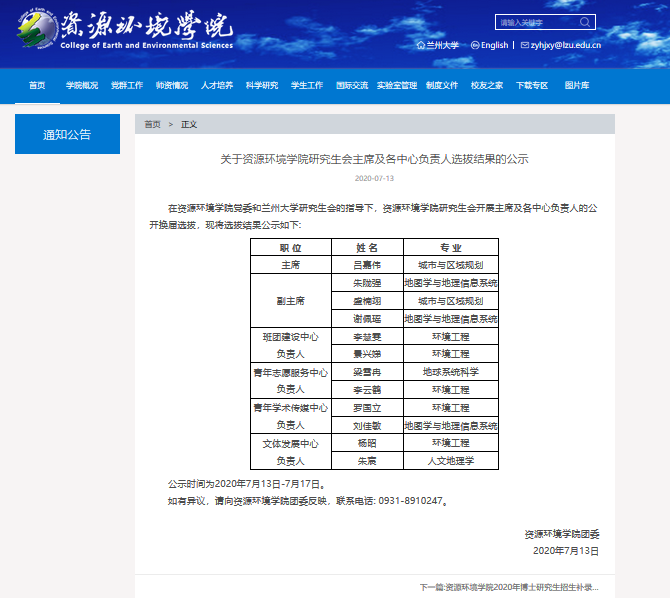This screenshot has width=670, height=598.
Task: Click the contact phone 0931-8910247 line
Action: 308,501
